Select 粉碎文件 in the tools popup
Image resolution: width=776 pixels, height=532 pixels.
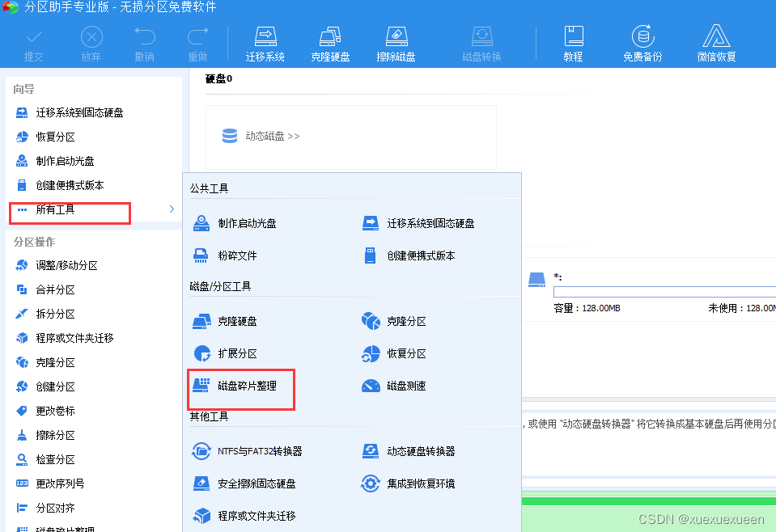tap(225, 255)
